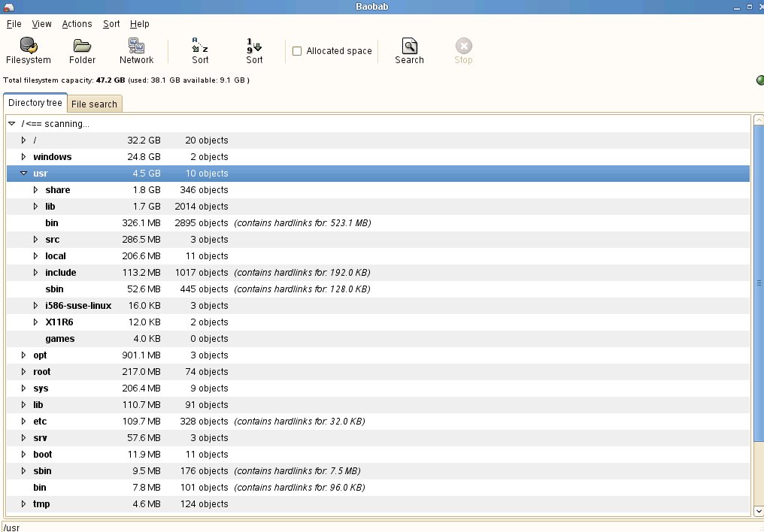Click the vertical scrollbar handle
Image resolution: width=764 pixels, height=532 pixels.
pyautogui.click(x=758, y=283)
